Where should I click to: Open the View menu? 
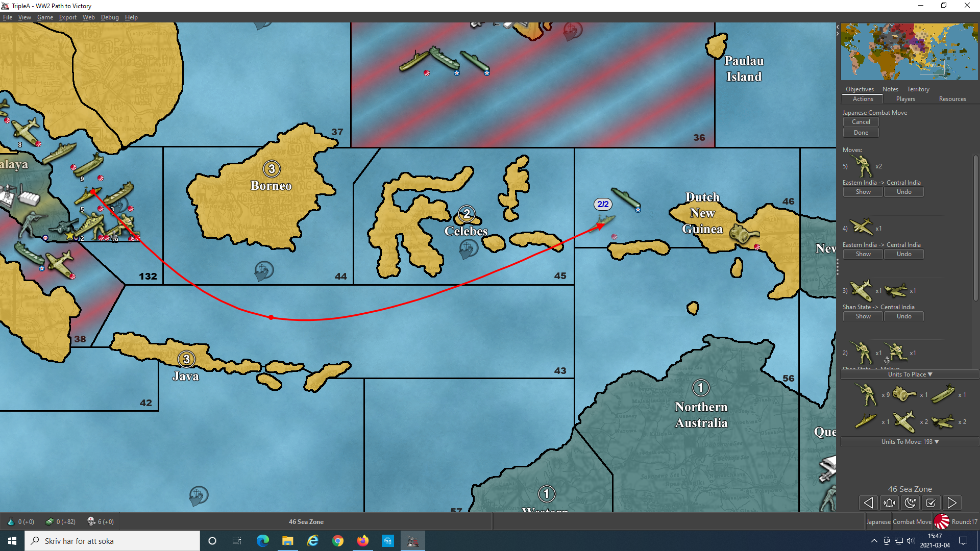pyautogui.click(x=24, y=17)
